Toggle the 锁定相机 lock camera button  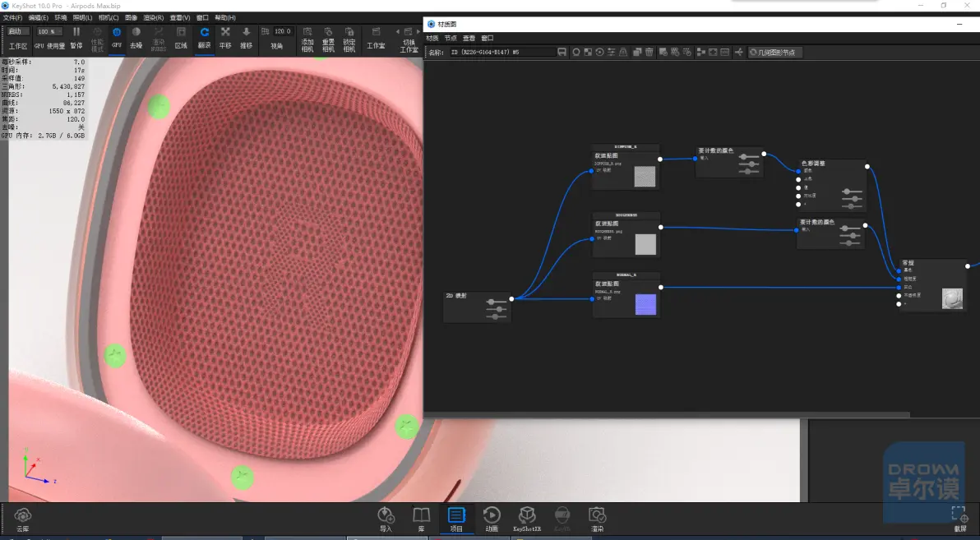[349, 39]
